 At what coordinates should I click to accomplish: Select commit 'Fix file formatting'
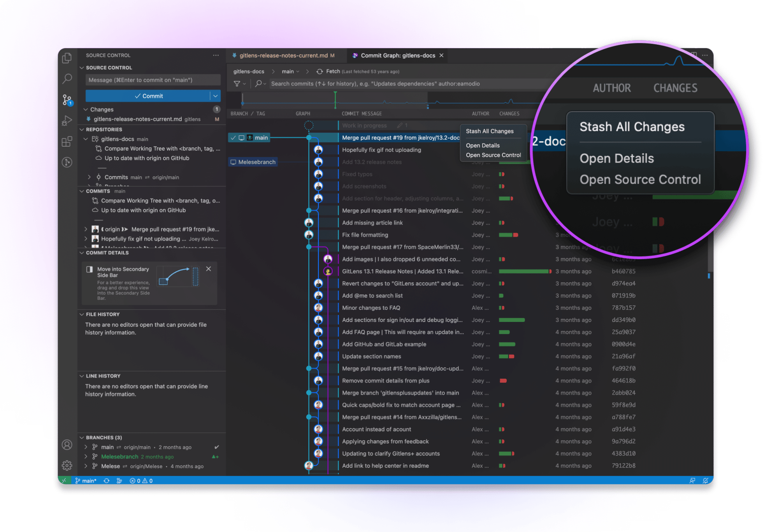coord(365,235)
